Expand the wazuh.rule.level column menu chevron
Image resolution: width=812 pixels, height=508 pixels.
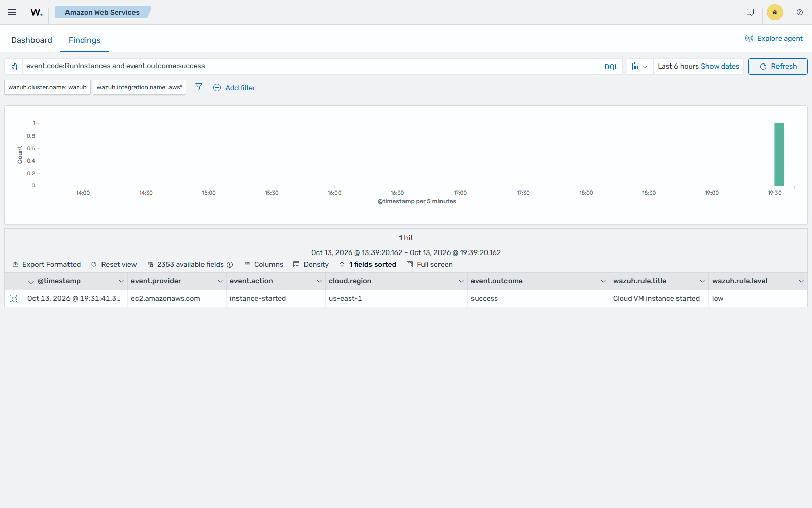click(801, 281)
